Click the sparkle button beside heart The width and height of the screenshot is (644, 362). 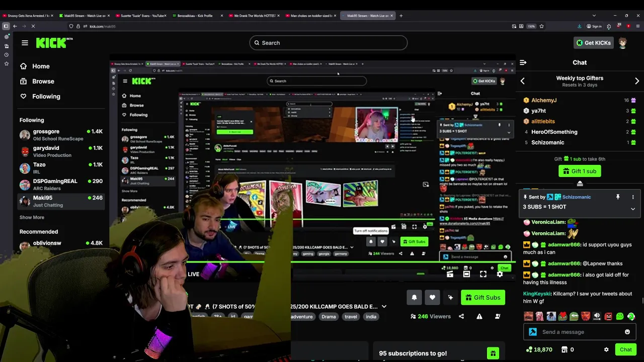[450, 297]
